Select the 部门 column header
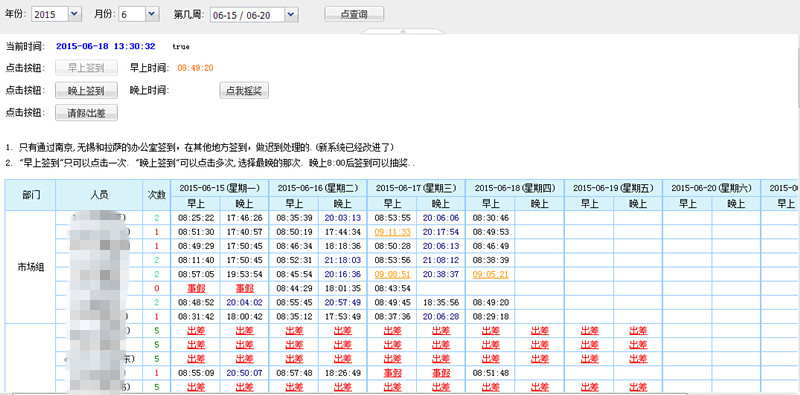 tap(31, 195)
